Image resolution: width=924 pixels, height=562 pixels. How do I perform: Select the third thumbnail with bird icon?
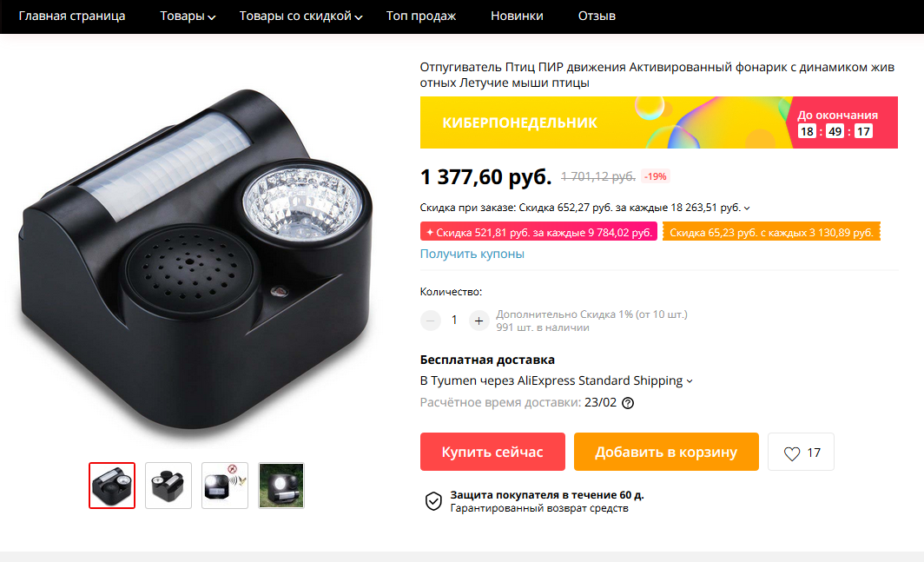[x=225, y=486]
